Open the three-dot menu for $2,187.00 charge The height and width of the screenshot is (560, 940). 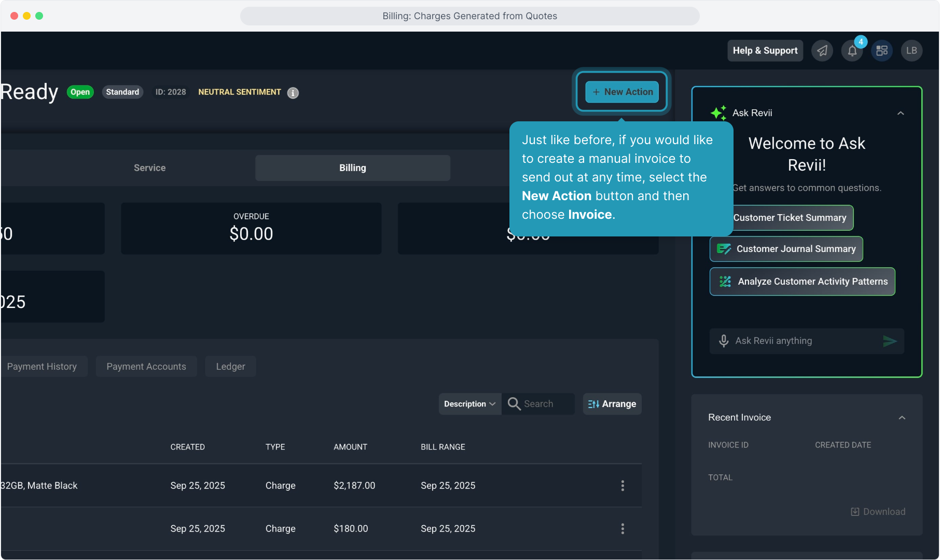coord(623,485)
